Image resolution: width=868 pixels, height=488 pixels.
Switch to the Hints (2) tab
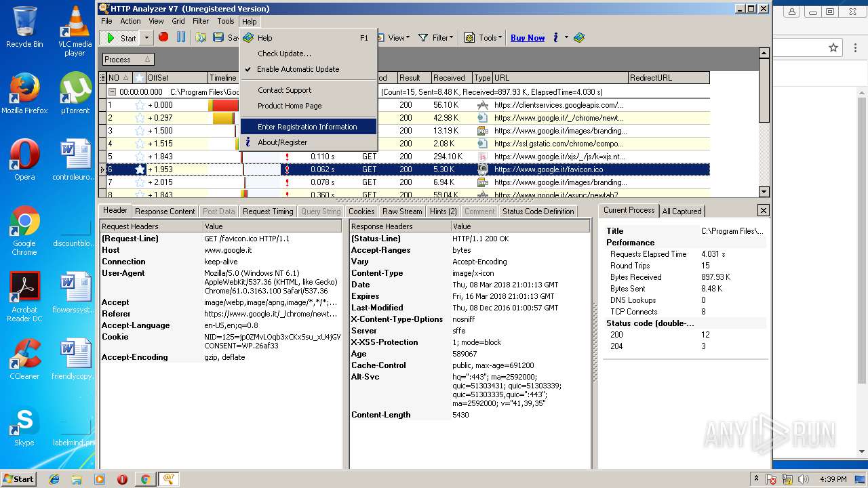click(443, 211)
